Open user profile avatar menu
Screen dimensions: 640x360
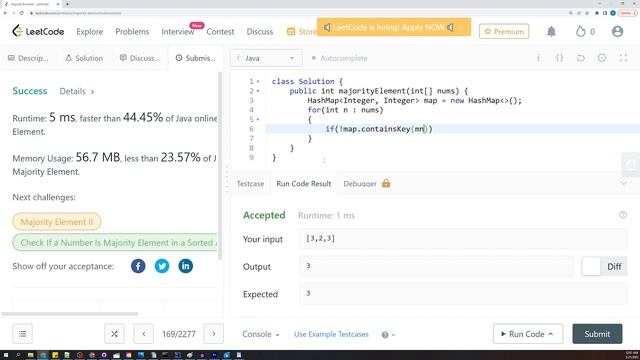(x=617, y=31)
